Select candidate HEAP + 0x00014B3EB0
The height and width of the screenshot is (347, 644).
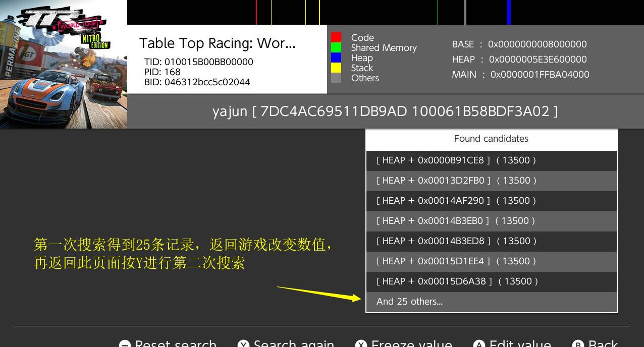tap(492, 221)
